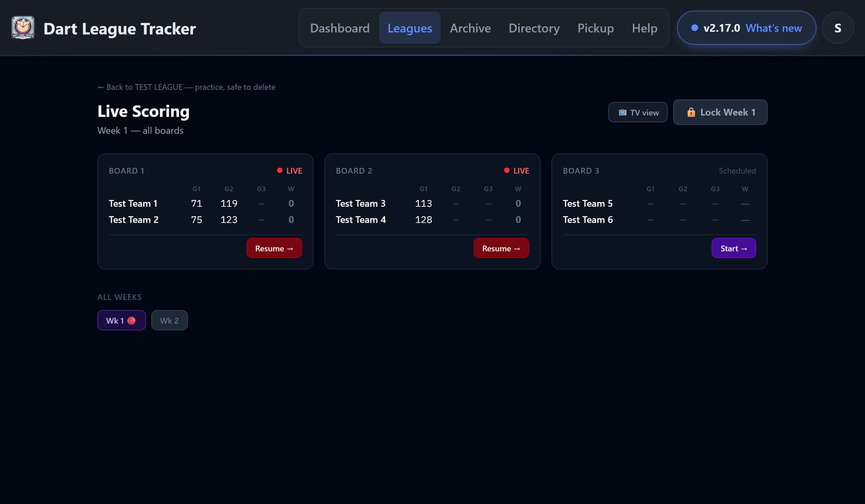Screen dimensions: 865x504
Task: Click Test Team 4's G1 score 128
Action: tap(423, 220)
